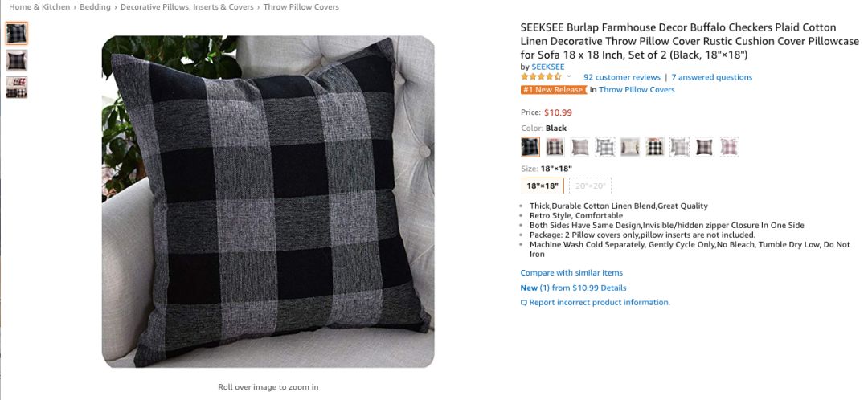Select the plain beige pillow color swatch

630,147
